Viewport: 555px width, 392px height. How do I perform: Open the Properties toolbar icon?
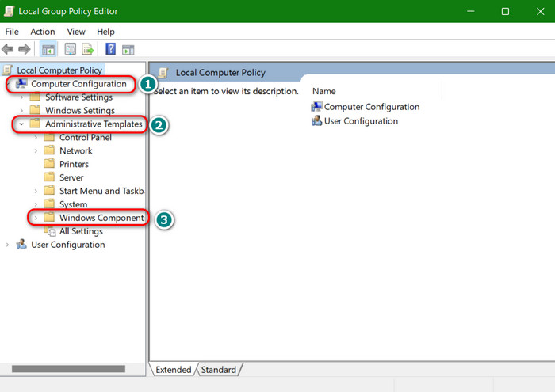tap(70, 49)
